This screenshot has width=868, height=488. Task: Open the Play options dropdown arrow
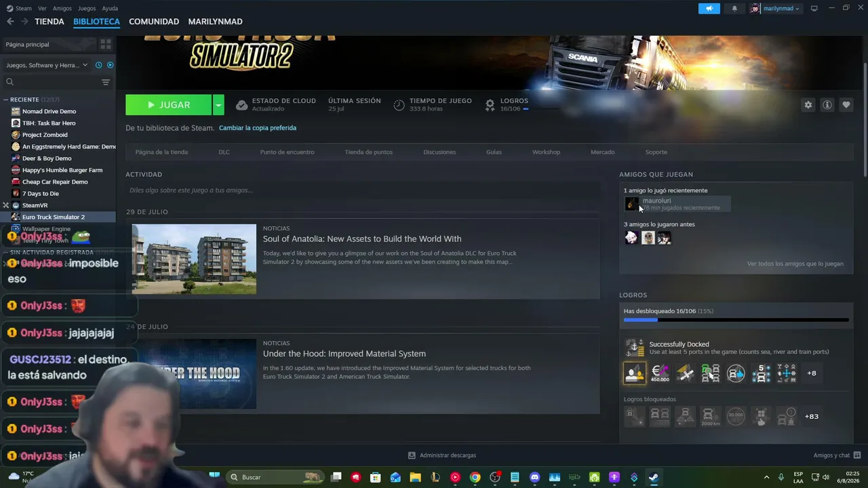click(x=218, y=105)
